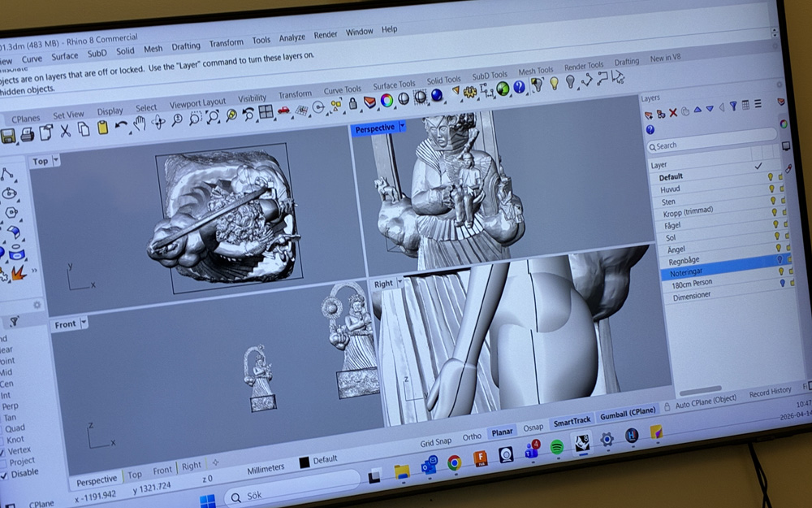Viewport: 812px width, 508px height.
Task: Open the Top viewport title dropdown arrow
Action: (x=56, y=159)
